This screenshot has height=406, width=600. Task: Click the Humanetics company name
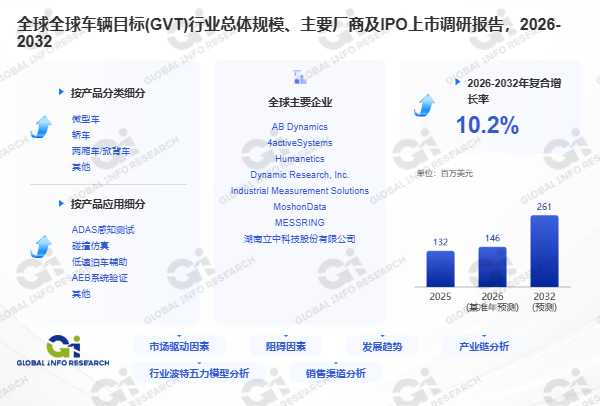click(300, 158)
